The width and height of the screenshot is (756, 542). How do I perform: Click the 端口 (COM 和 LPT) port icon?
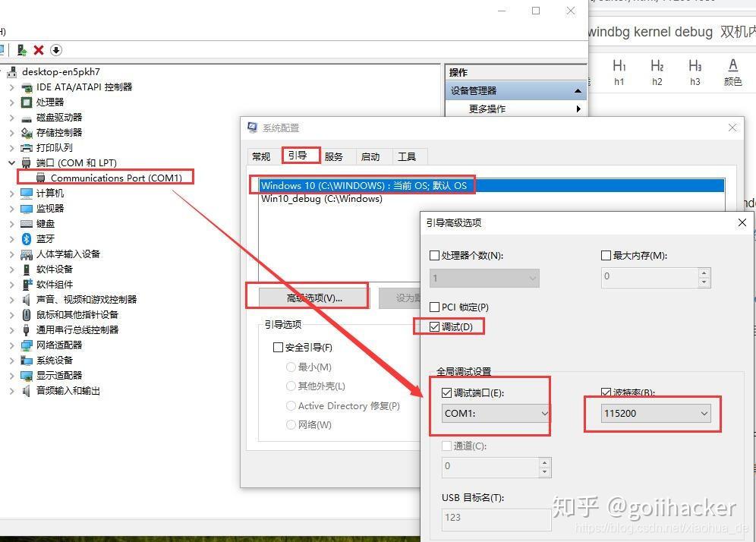[27, 163]
